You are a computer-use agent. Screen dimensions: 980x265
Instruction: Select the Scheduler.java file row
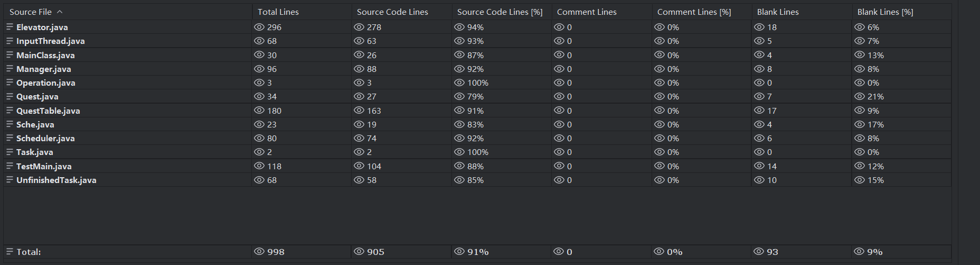pyautogui.click(x=45, y=139)
